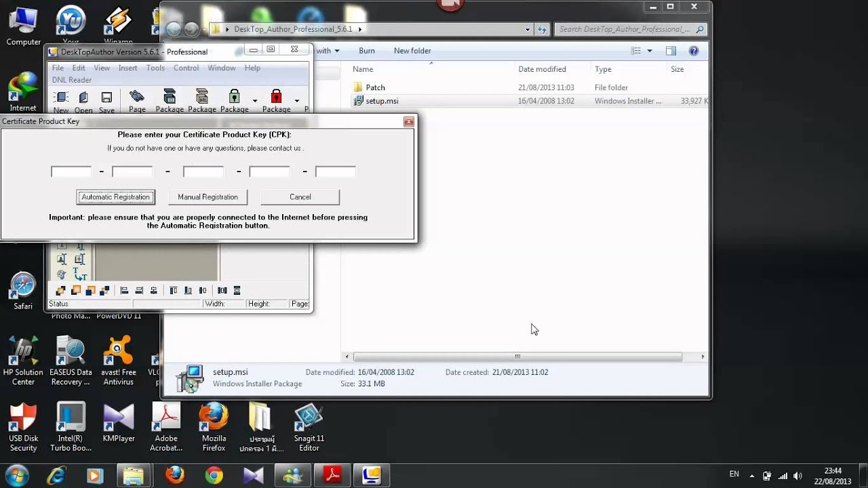Image resolution: width=868 pixels, height=488 pixels.
Task: Click the last product key input box
Action: tap(336, 171)
